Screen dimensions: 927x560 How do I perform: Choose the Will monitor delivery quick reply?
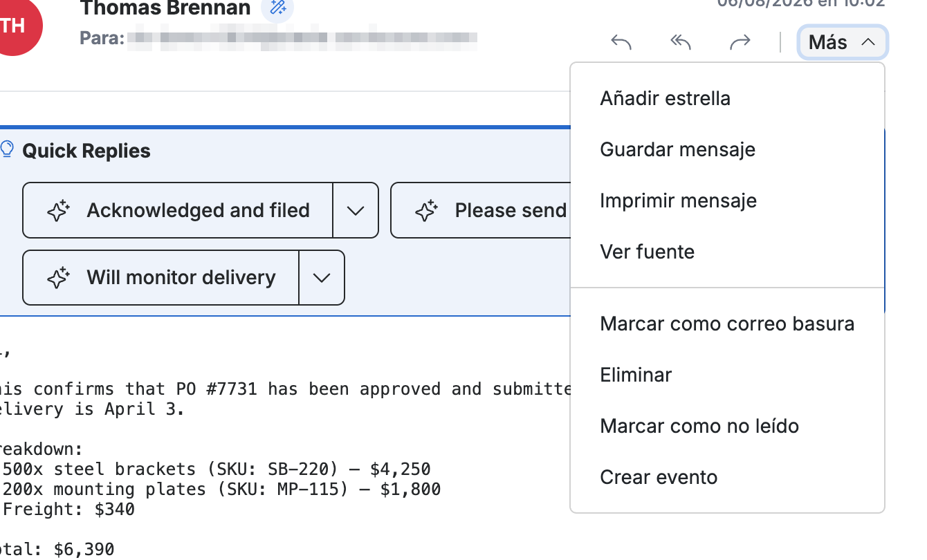tap(161, 278)
